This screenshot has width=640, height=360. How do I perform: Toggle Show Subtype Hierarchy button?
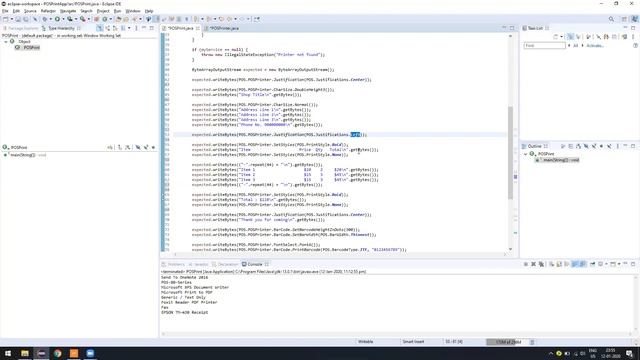[x=116, y=28]
